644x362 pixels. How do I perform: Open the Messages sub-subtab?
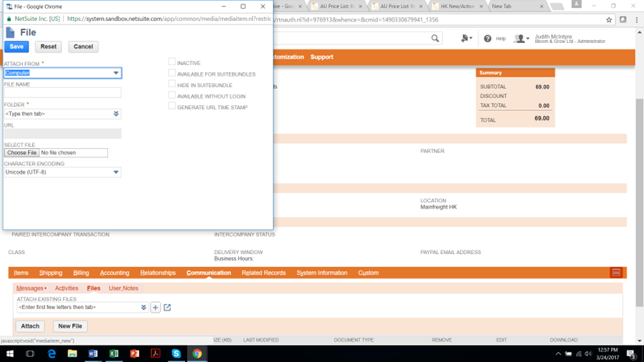29,288
